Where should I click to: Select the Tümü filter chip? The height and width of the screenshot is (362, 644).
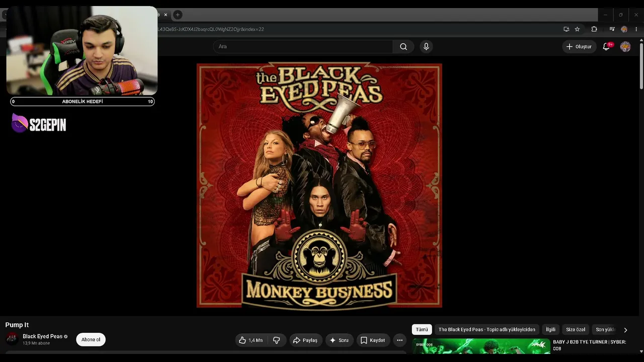(x=422, y=330)
